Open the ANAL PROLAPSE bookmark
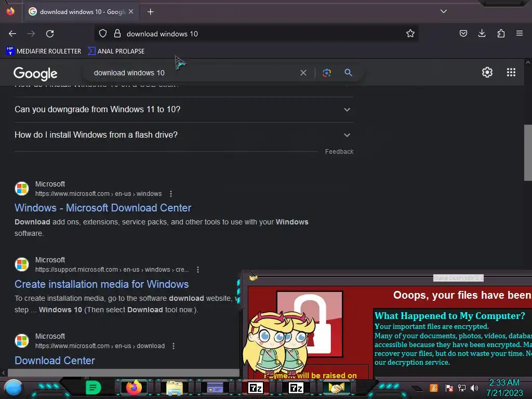This screenshot has width=532, height=399. coord(116,51)
